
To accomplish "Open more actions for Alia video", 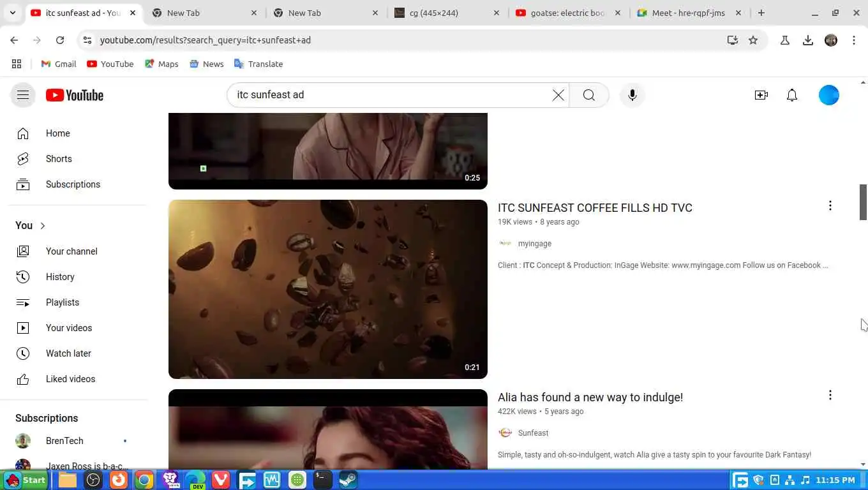I will click(x=830, y=395).
